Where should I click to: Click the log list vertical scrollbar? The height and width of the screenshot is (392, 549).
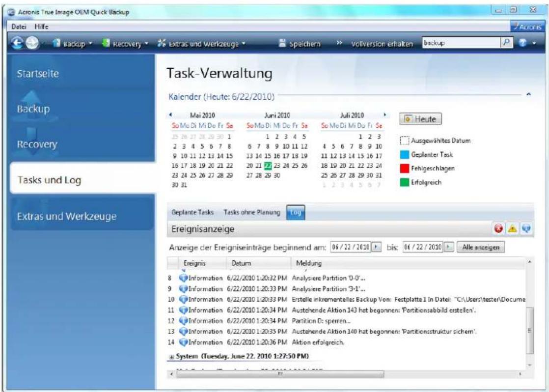tap(530, 331)
